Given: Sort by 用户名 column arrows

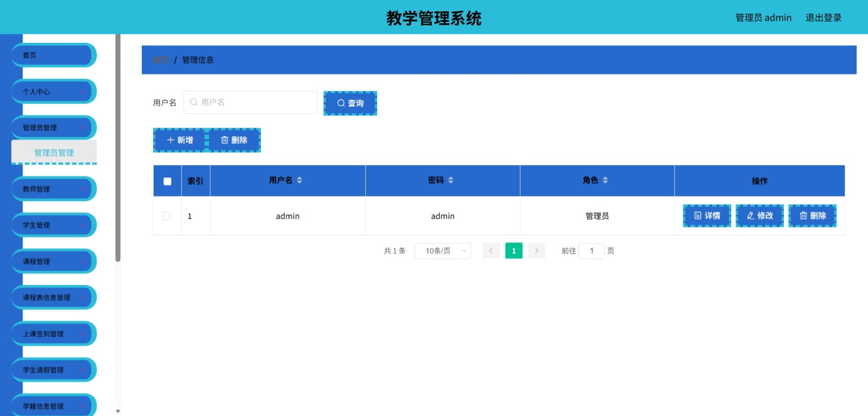Looking at the screenshot, I should [299, 180].
